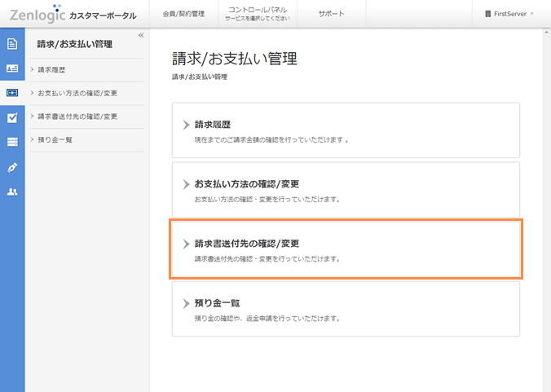Open the 預り金一覧 card in main content

[x=346, y=309]
